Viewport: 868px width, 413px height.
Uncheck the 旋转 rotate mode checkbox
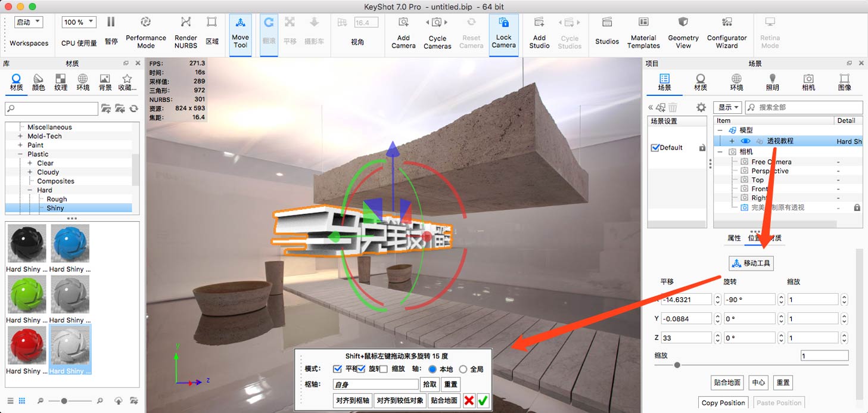(x=361, y=369)
